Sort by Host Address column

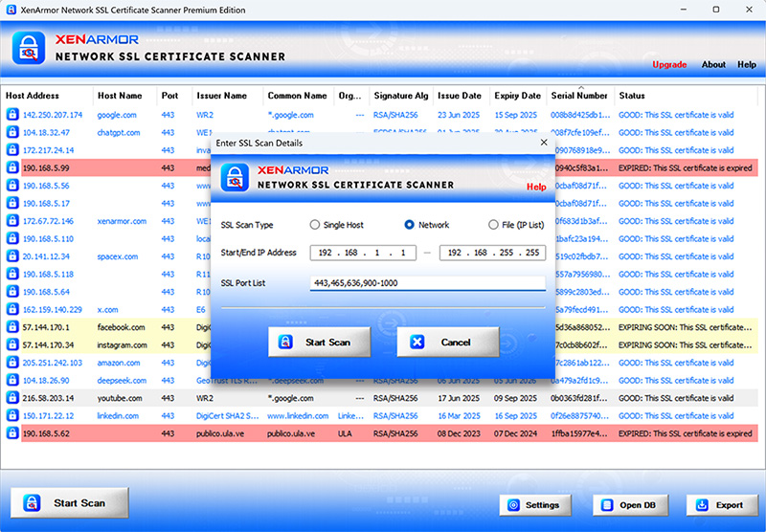tap(47, 96)
